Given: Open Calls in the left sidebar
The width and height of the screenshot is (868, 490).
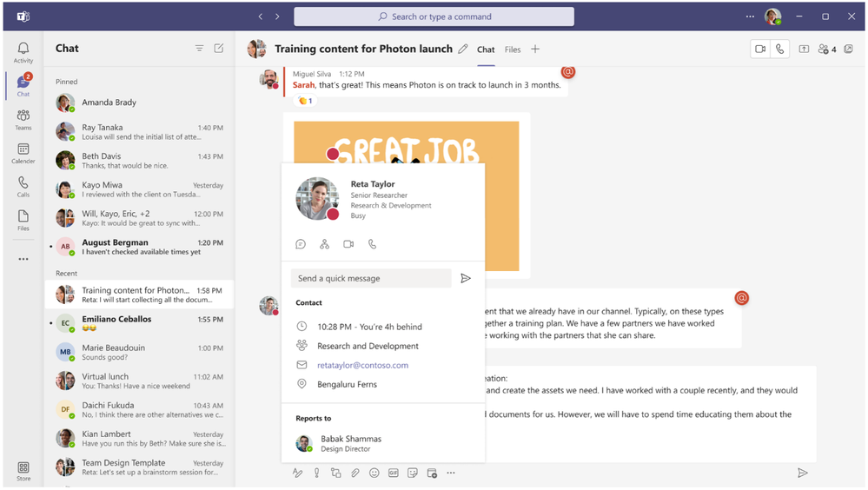Looking at the screenshot, I should [23, 187].
